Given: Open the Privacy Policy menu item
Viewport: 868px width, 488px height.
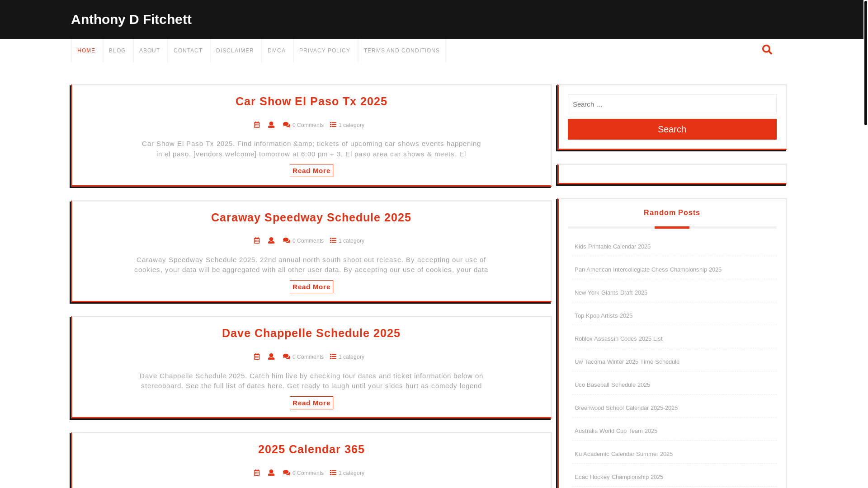Looking at the screenshot, I should [325, 51].
